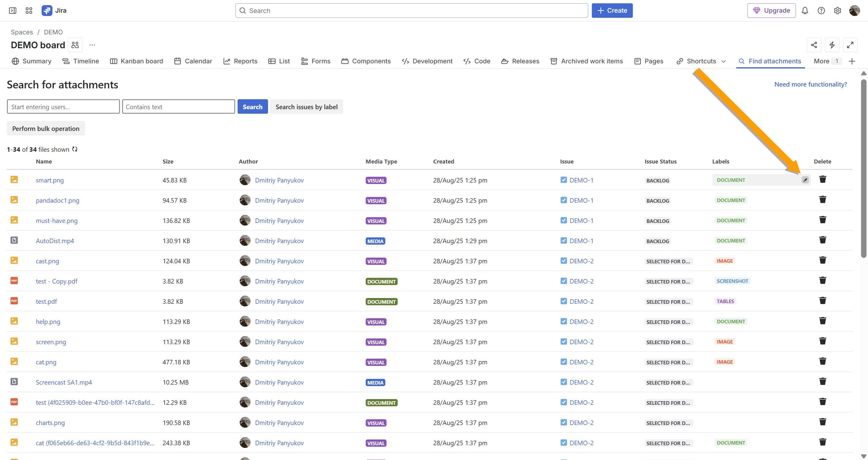This screenshot has width=868, height=460.
Task: Open the board's three-dot actions menu
Action: point(92,45)
